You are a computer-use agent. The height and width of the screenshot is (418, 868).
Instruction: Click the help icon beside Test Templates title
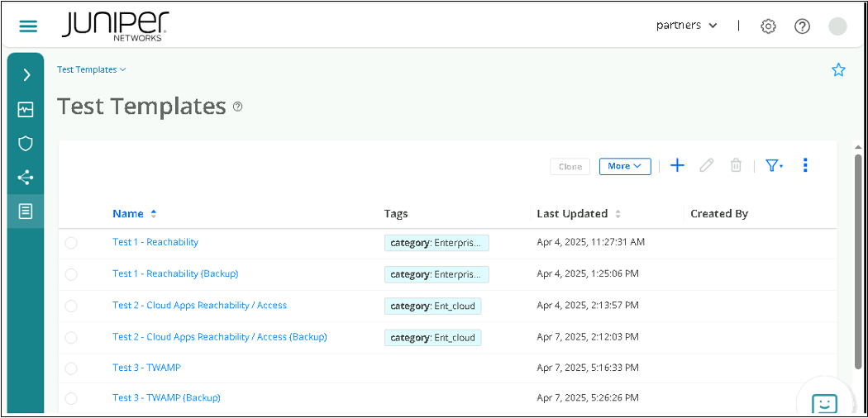(237, 107)
